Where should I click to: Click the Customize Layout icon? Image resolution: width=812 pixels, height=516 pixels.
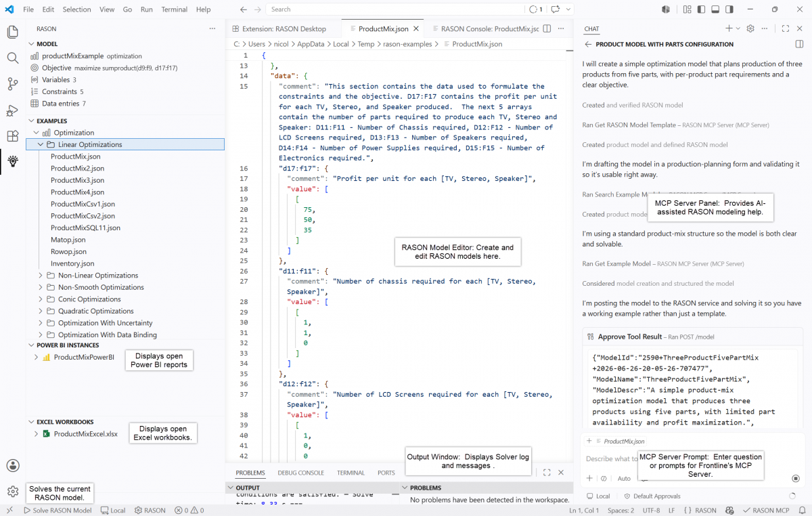coord(687,9)
